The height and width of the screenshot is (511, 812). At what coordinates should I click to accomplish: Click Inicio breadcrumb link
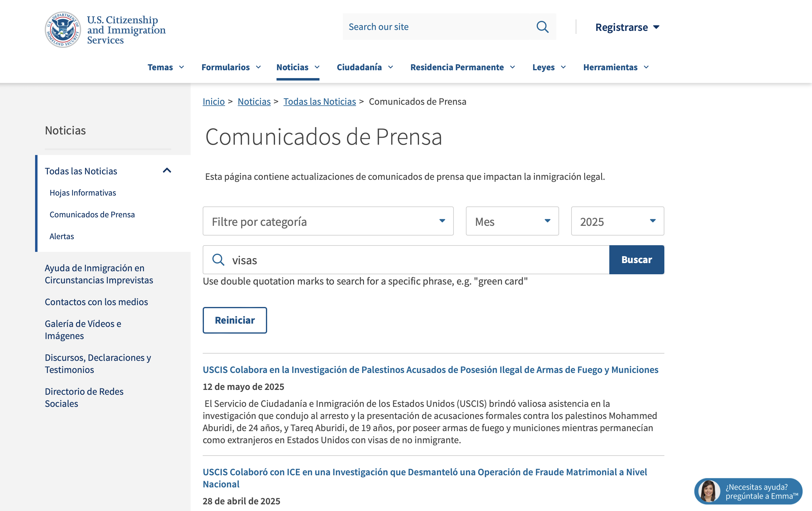(x=214, y=101)
